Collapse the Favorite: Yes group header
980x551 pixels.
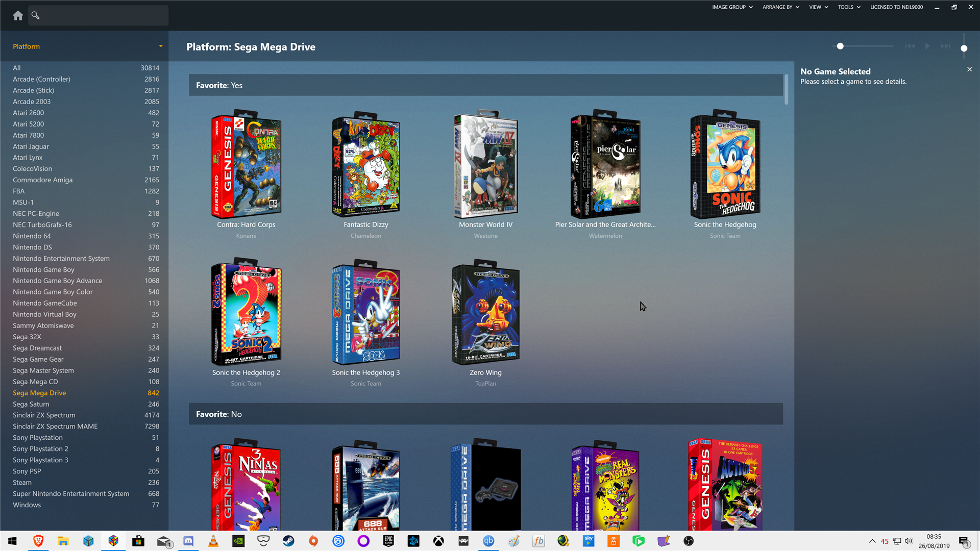tap(485, 85)
